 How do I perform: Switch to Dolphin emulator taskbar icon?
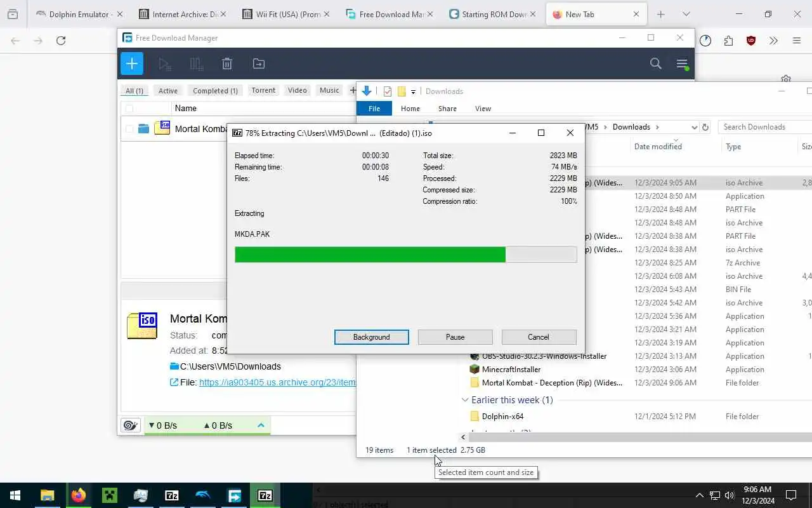(203, 495)
